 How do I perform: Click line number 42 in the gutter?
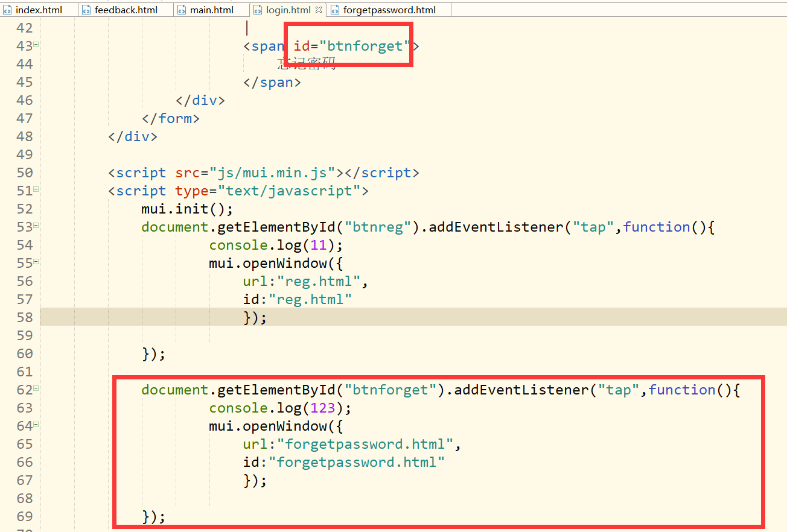point(25,28)
